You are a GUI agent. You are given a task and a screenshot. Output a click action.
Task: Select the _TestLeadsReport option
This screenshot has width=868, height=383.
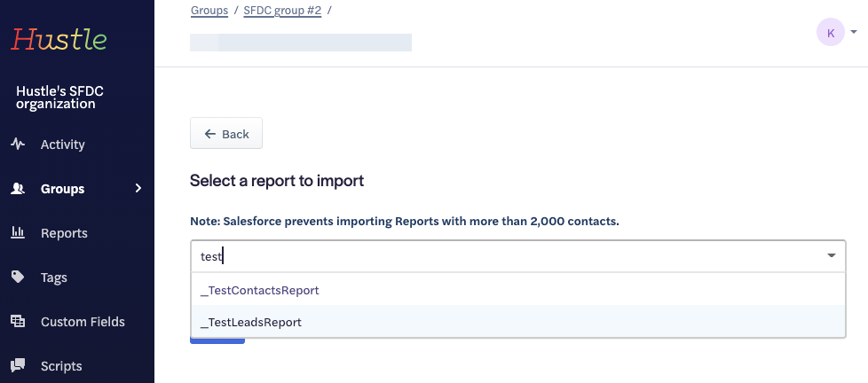click(x=518, y=322)
